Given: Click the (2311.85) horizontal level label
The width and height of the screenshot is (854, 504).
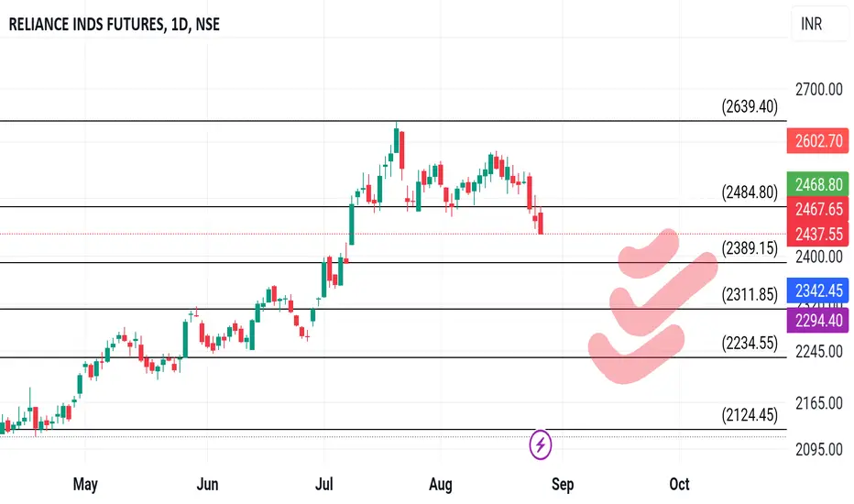Looking at the screenshot, I should (x=750, y=295).
